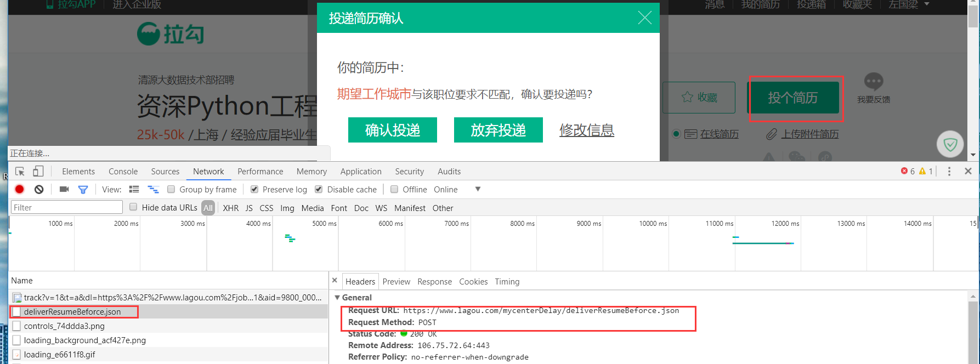
Task: Close the DevTools panel
Action: pyautogui.click(x=968, y=172)
